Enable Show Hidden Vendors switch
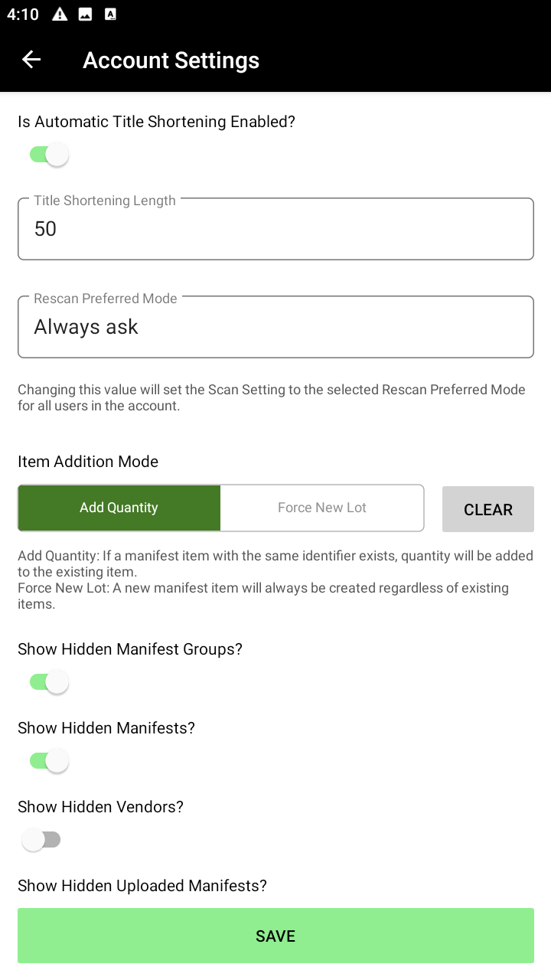Screen dimensions: 551x980 click(x=41, y=840)
